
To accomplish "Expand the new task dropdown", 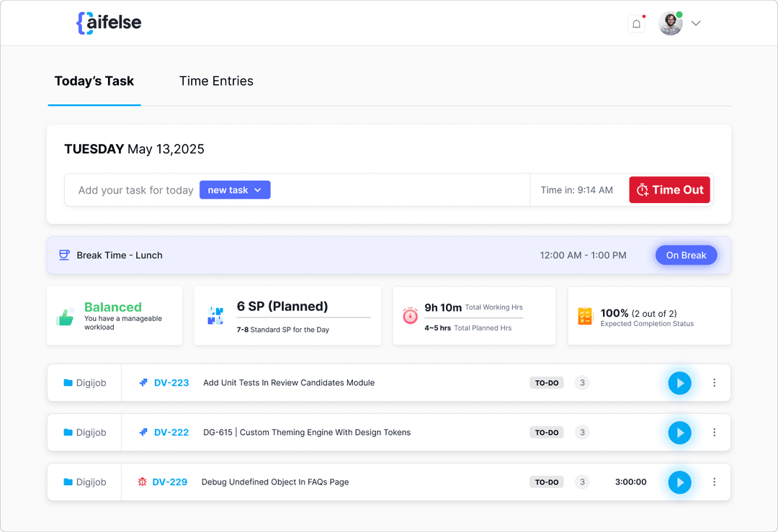I will tap(235, 190).
